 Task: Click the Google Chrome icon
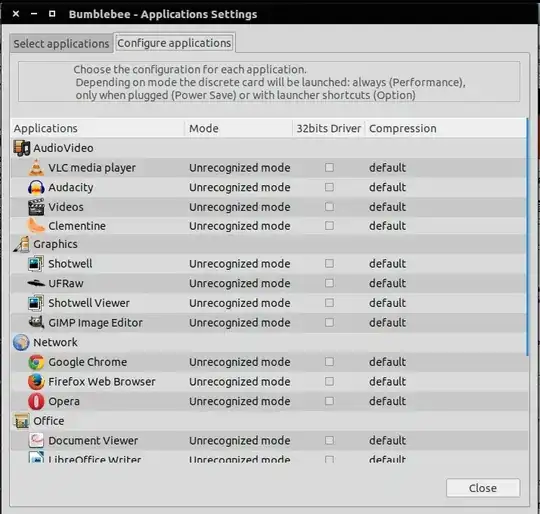[36, 362]
